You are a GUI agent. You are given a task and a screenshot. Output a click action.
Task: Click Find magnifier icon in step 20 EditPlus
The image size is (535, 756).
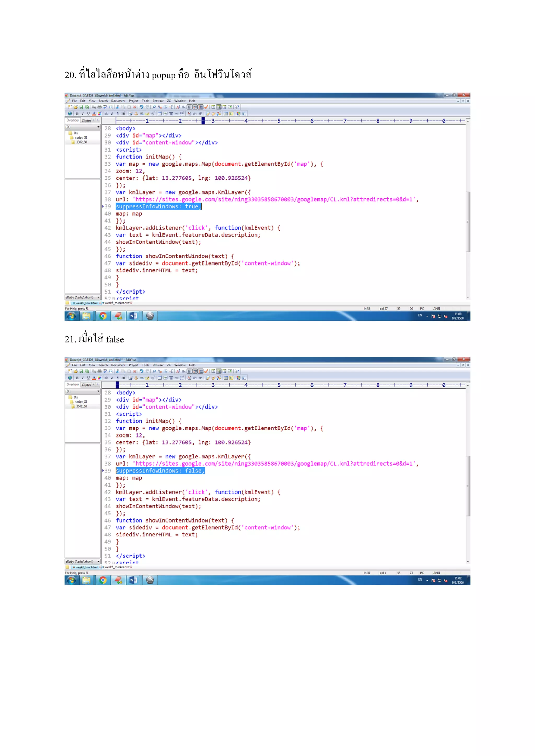[154, 107]
